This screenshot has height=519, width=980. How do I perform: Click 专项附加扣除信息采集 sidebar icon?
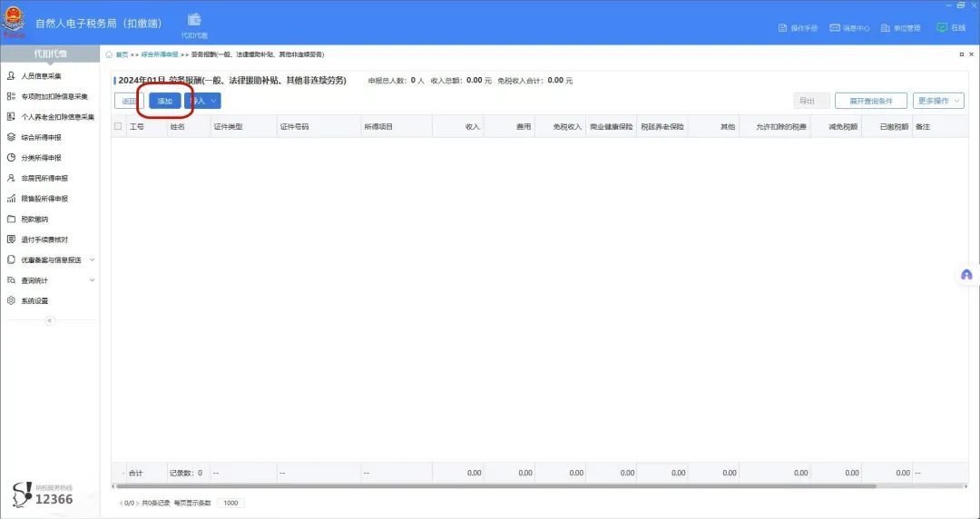11,96
